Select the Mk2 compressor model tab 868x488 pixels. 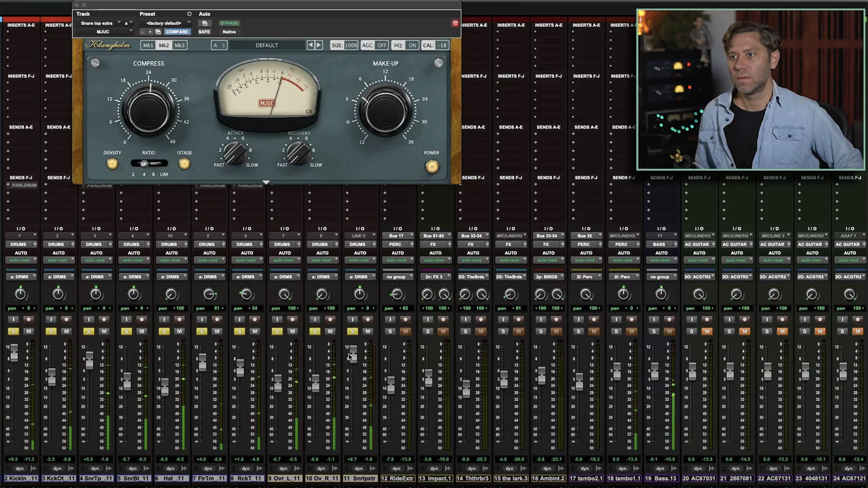164,45
